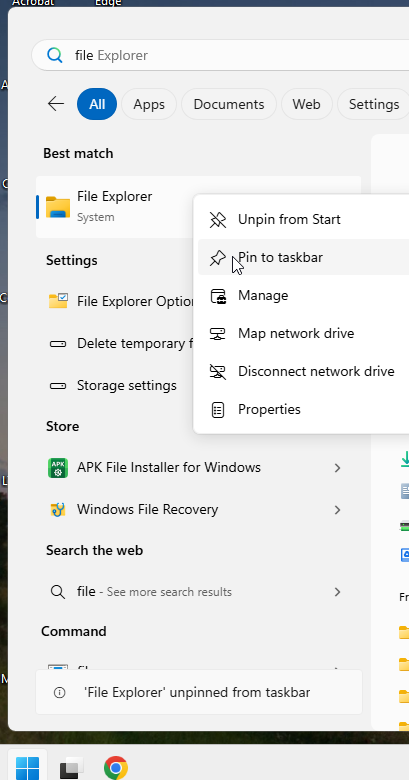Select Map network drive menu entry
This screenshot has width=409, height=780.
304,333
